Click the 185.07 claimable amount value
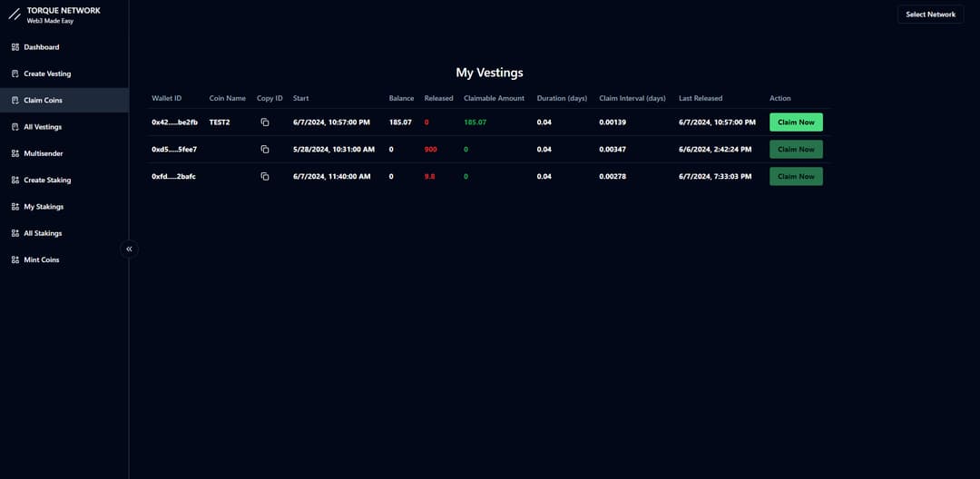This screenshot has width=980, height=479. (x=475, y=122)
